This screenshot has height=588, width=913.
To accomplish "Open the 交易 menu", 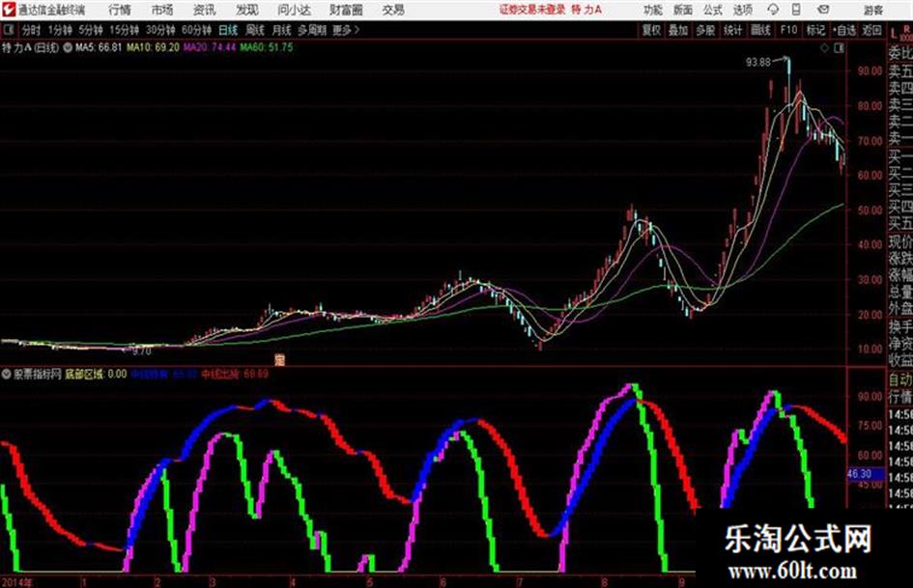I will (393, 10).
